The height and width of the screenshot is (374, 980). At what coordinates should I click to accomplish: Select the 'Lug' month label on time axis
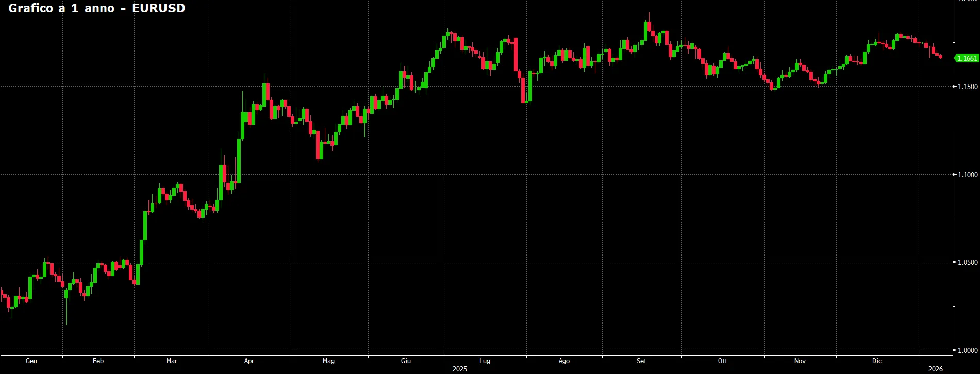(485, 361)
